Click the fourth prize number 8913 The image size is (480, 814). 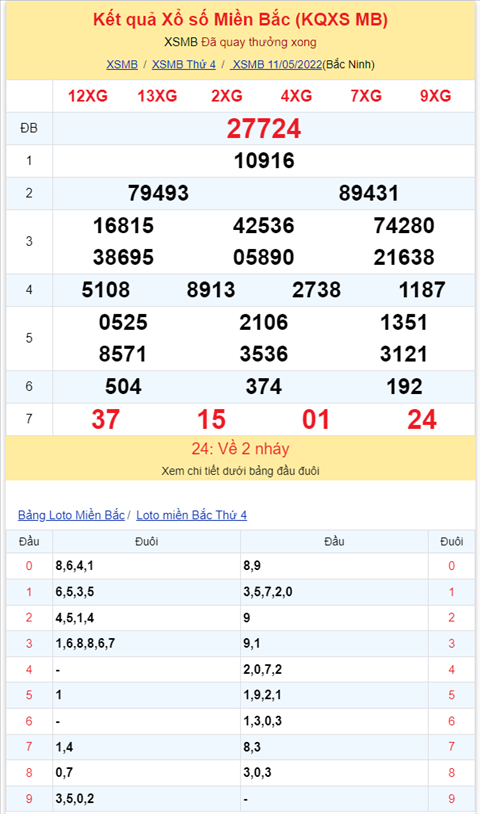211,290
